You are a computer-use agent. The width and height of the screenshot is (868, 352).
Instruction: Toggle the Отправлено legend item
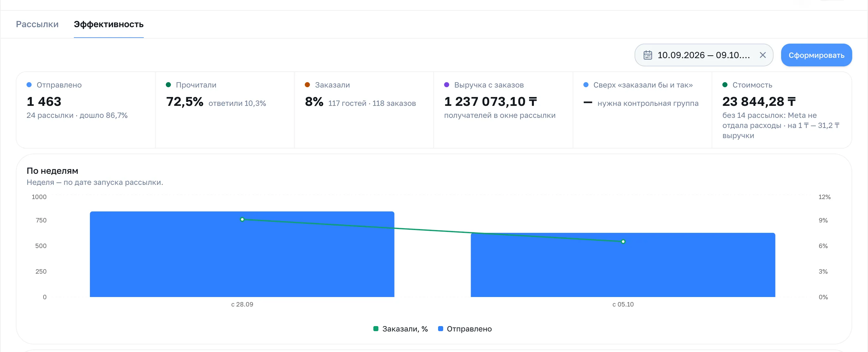coord(465,328)
